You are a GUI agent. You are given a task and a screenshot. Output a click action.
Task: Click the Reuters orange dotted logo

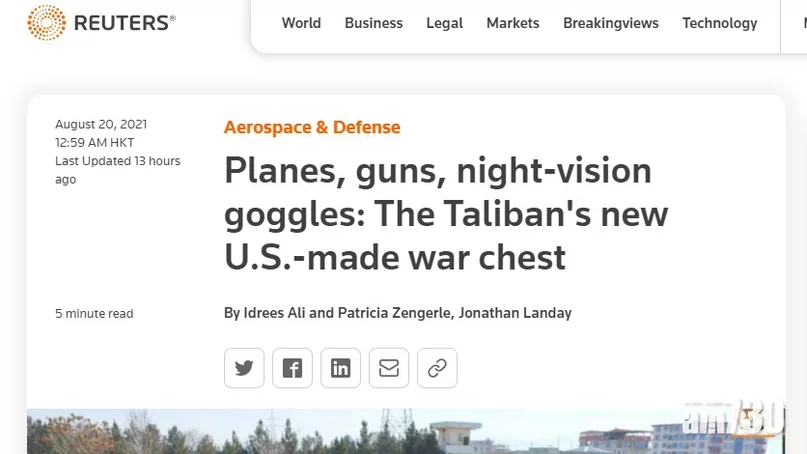click(x=47, y=23)
